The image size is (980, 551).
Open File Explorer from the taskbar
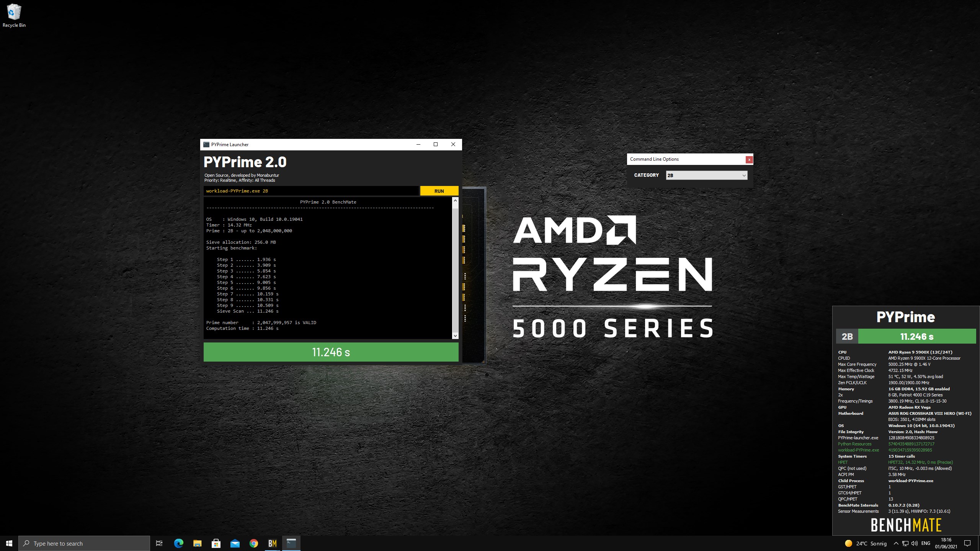(197, 543)
